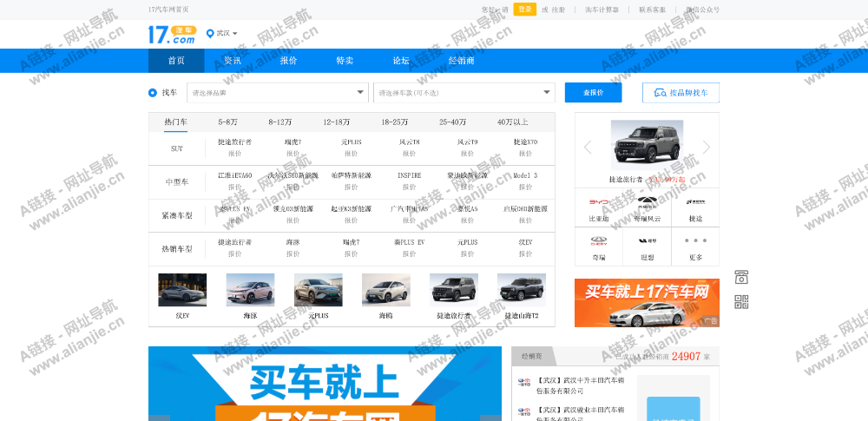Select the 18-25万 price tab
This screenshot has height=421, width=868.
pyautogui.click(x=394, y=122)
